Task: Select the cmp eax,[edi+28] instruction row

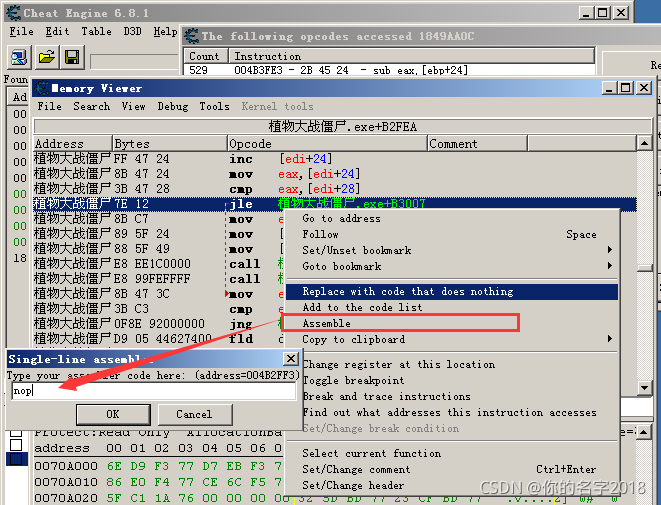Action: (x=335, y=189)
